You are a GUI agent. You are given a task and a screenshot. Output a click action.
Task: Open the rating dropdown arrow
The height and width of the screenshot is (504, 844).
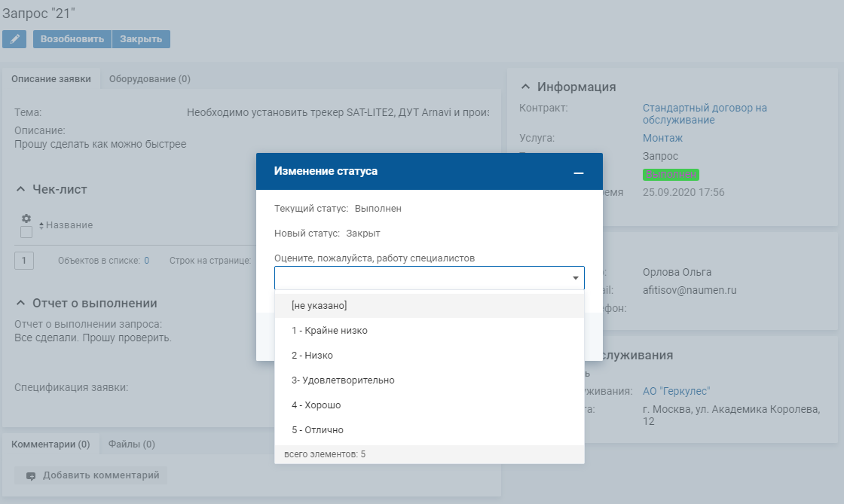click(576, 278)
